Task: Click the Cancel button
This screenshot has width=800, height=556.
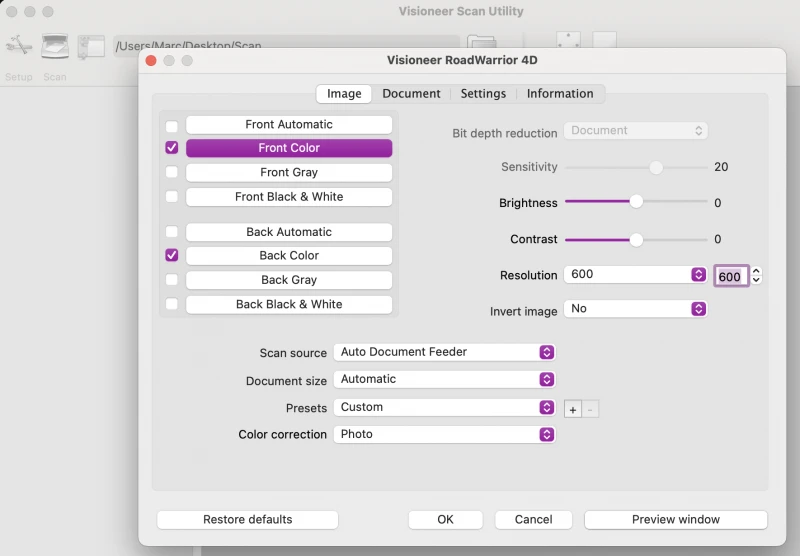Action: tap(533, 519)
